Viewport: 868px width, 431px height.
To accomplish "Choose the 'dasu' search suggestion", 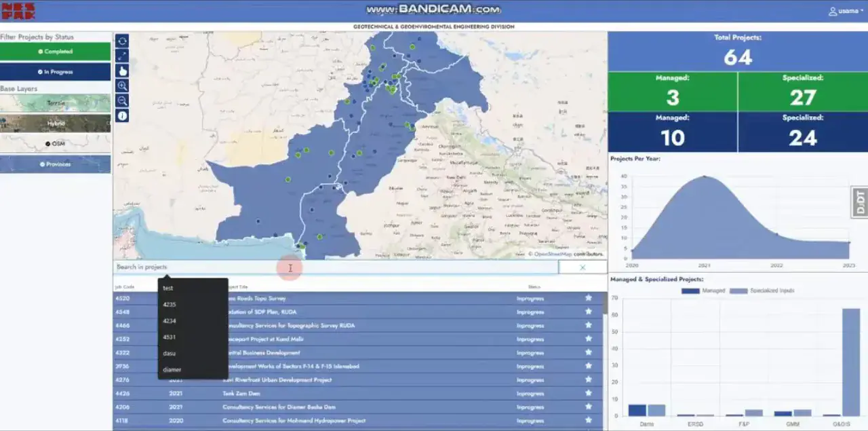I will pyautogui.click(x=193, y=353).
